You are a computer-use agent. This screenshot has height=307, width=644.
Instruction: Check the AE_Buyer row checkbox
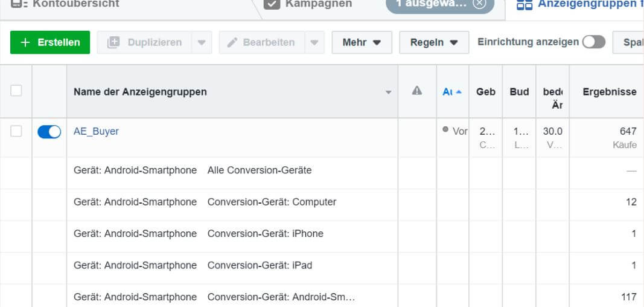click(x=16, y=131)
